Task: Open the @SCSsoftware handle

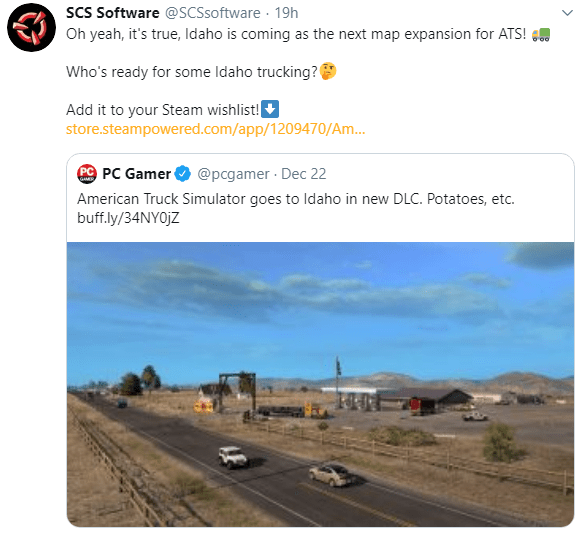Action: click(212, 13)
